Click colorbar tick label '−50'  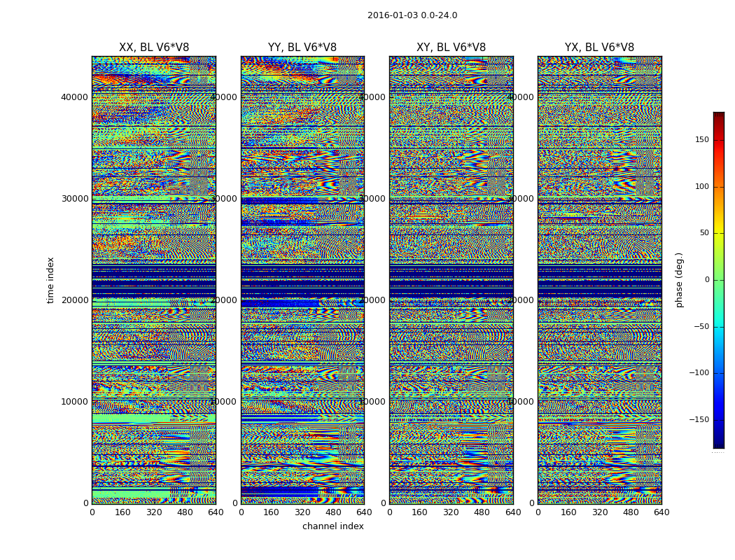[701, 326]
